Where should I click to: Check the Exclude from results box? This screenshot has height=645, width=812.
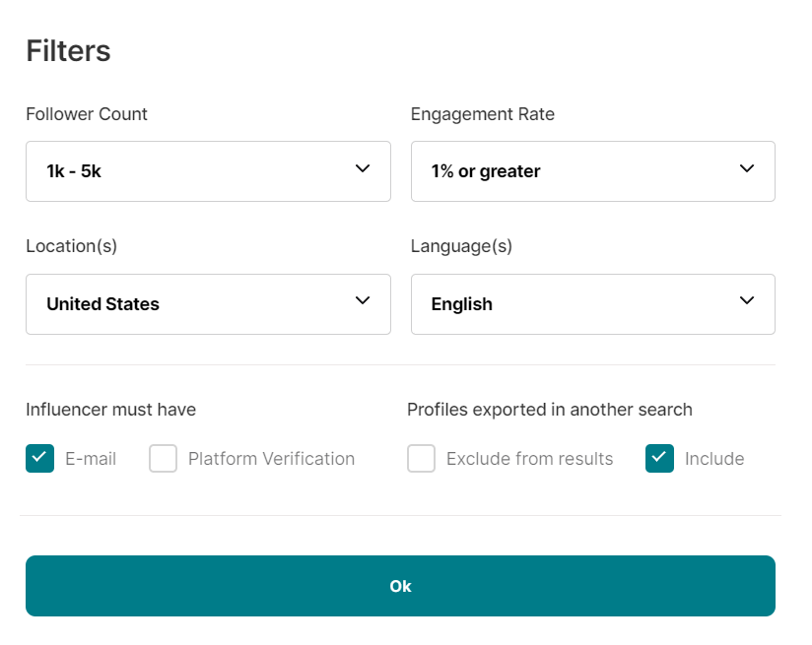tap(421, 458)
